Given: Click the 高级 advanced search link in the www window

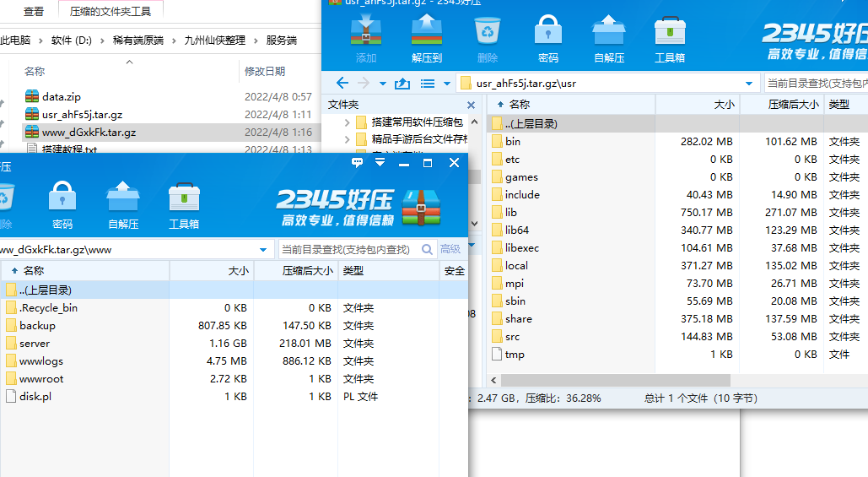Looking at the screenshot, I should (x=450, y=249).
